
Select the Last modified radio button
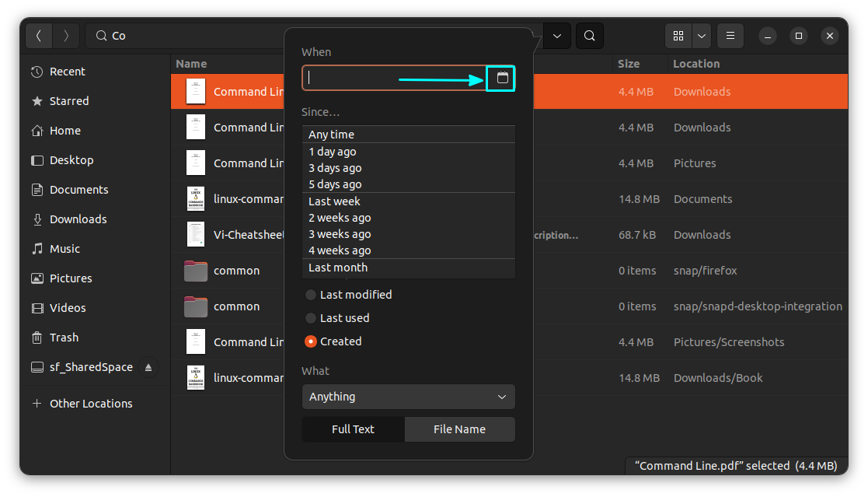coord(311,295)
